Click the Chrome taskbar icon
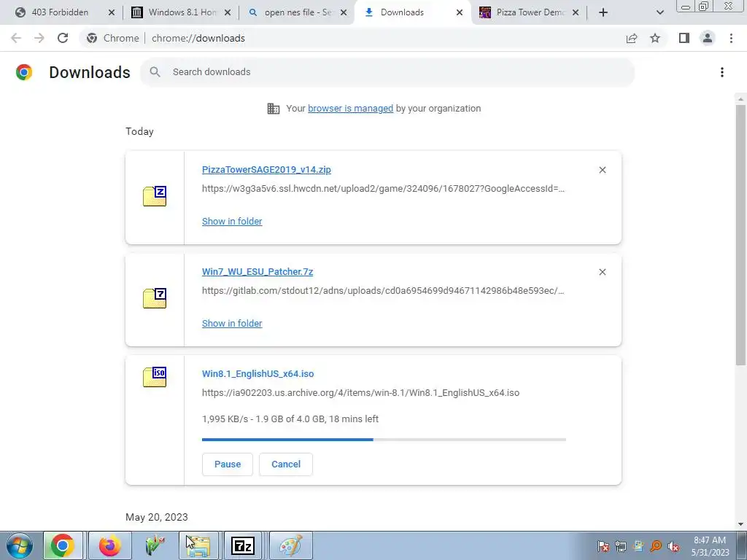This screenshot has width=747, height=560. 63,545
